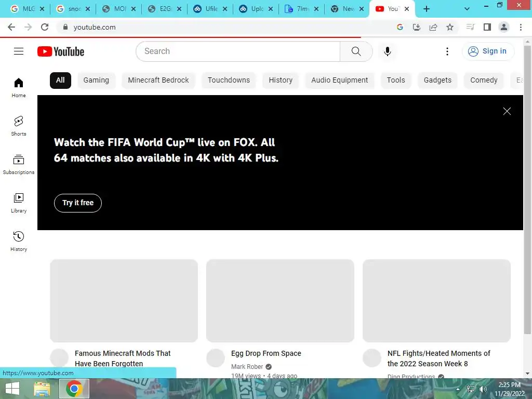Open the media control icon in the toolbar
Viewport: 532px width, 399px height.
[x=470, y=27]
